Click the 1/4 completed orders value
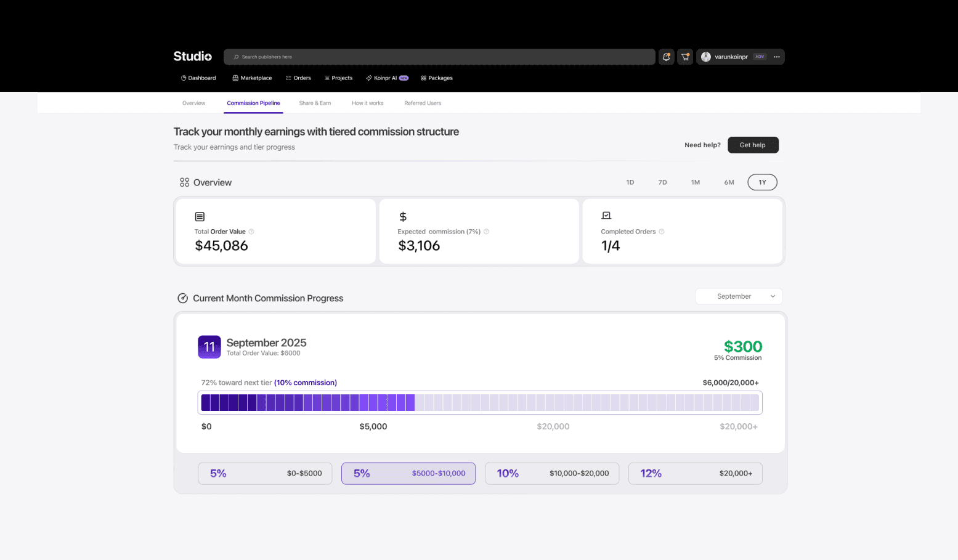Screen dimensions: 958x560 (x=611, y=246)
